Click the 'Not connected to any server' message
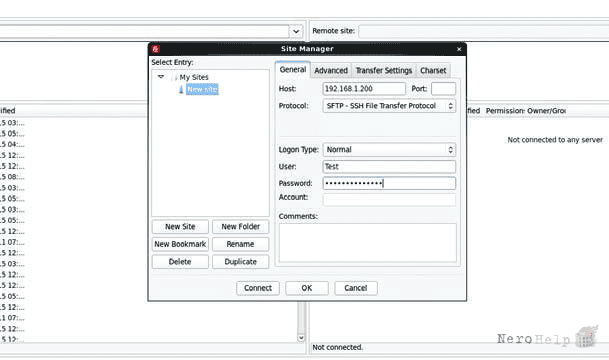 pos(555,140)
